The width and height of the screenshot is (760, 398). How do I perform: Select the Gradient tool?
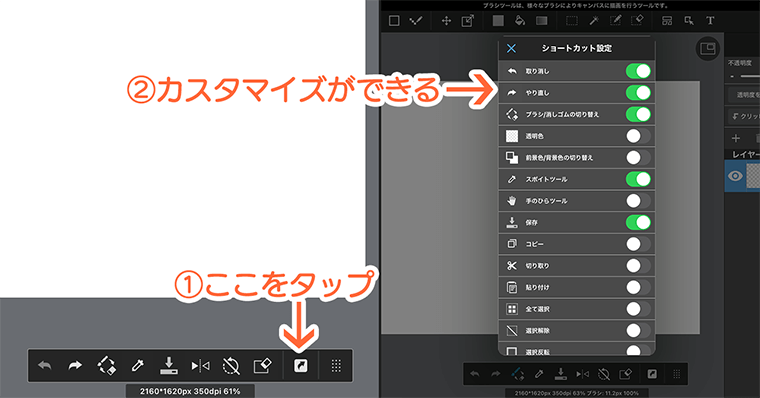coord(541,21)
